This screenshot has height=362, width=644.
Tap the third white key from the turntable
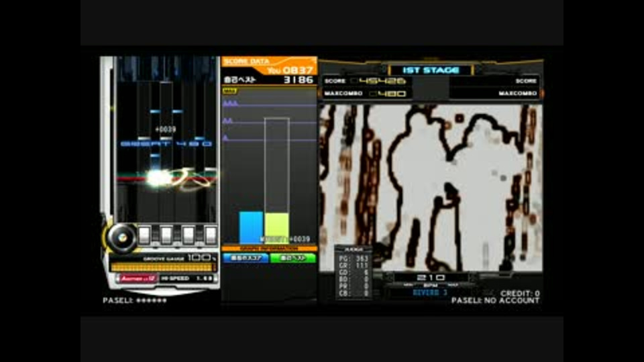pyautogui.click(x=189, y=235)
